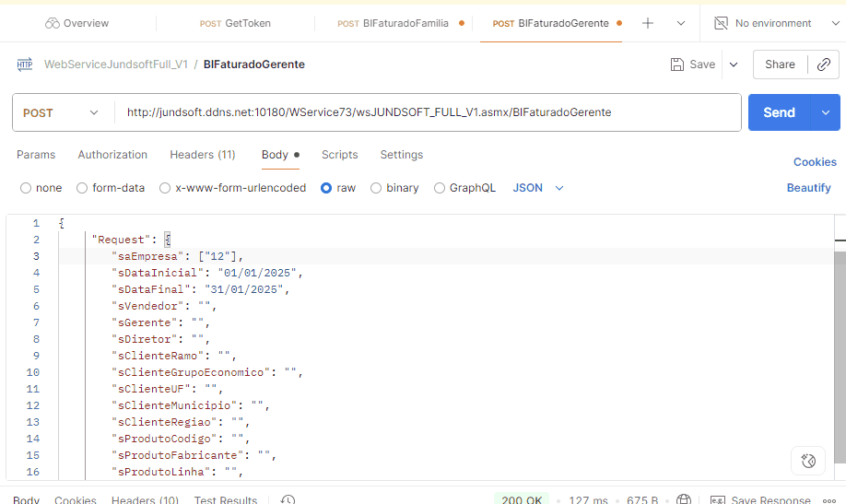
Task: Click the Overview tab icon
Action: [53, 23]
